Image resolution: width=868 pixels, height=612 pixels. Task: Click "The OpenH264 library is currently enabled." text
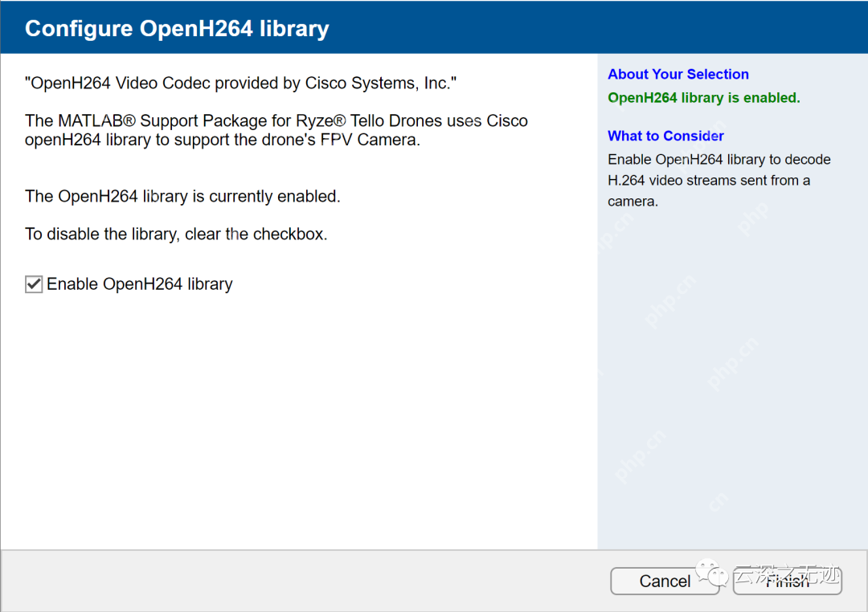pyautogui.click(x=182, y=196)
